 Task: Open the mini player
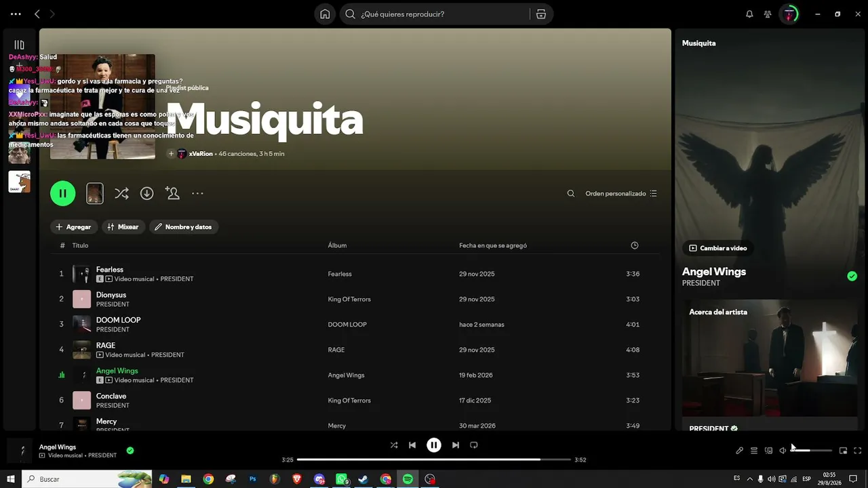pyautogui.click(x=843, y=451)
